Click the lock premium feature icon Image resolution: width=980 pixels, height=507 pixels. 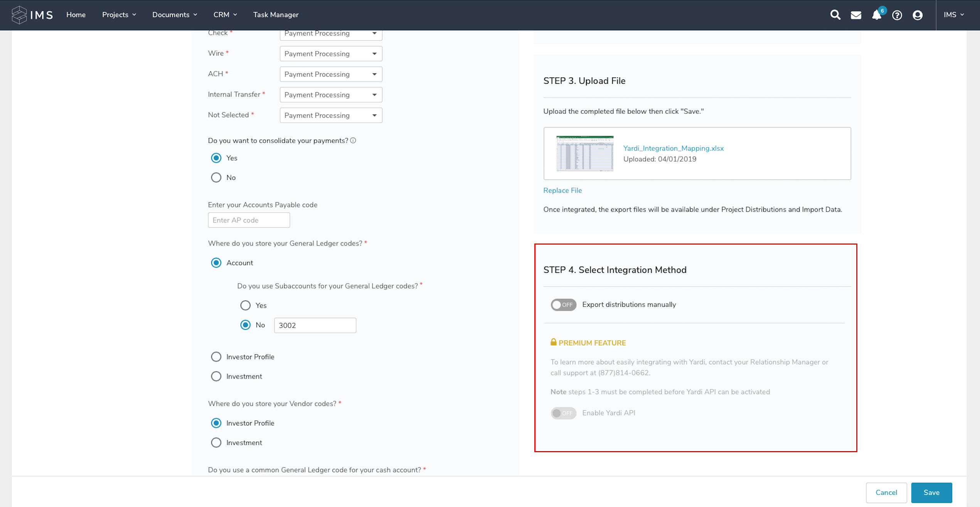[552, 342]
